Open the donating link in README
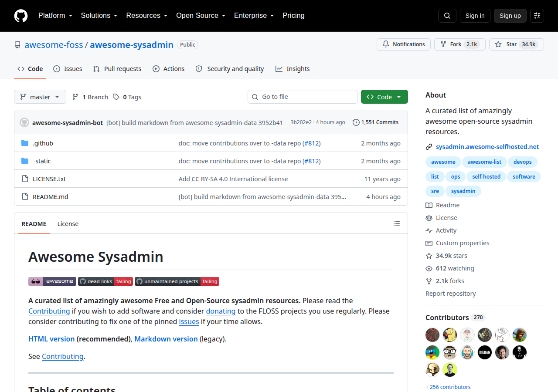 pyautogui.click(x=221, y=311)
